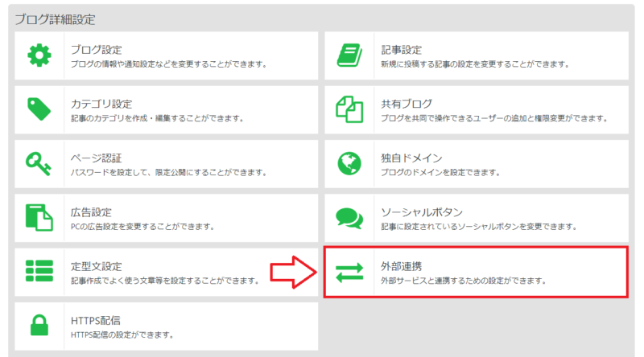644x357 pixels.
Task: Click description ブログを共同で操作できるユーザーの追加と権限変更ができます。
Action: (494, 118)
